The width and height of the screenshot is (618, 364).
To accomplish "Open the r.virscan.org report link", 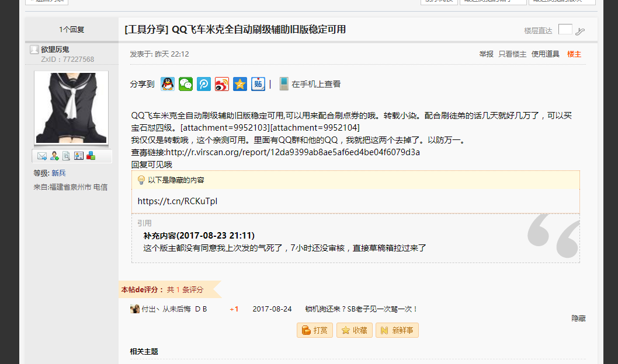I will (x=293, y=152).
